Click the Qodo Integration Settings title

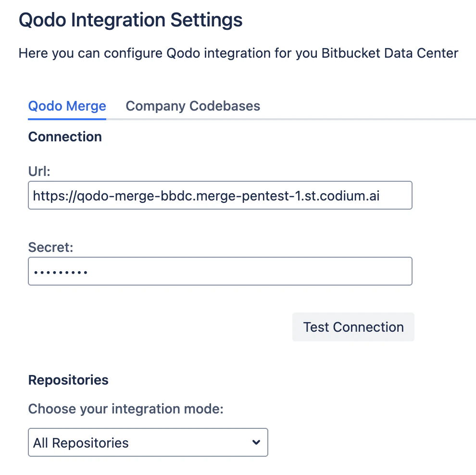click(x=130, y=20)
